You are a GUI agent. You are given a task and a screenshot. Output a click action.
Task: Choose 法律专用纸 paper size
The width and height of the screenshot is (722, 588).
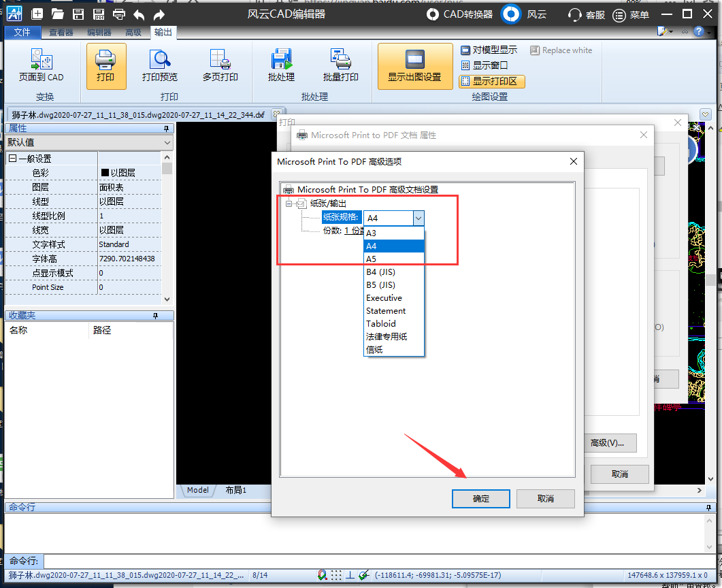click(x=394, y=337)
